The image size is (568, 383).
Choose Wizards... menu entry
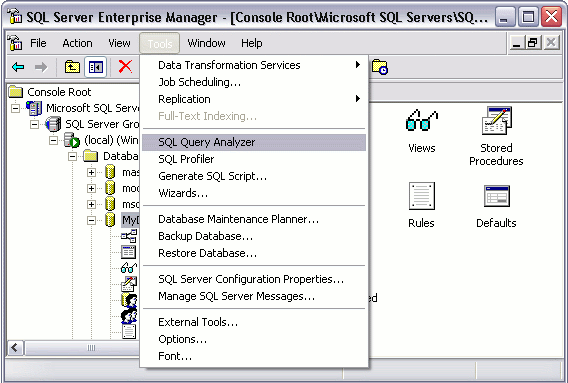tap(254, 193)
